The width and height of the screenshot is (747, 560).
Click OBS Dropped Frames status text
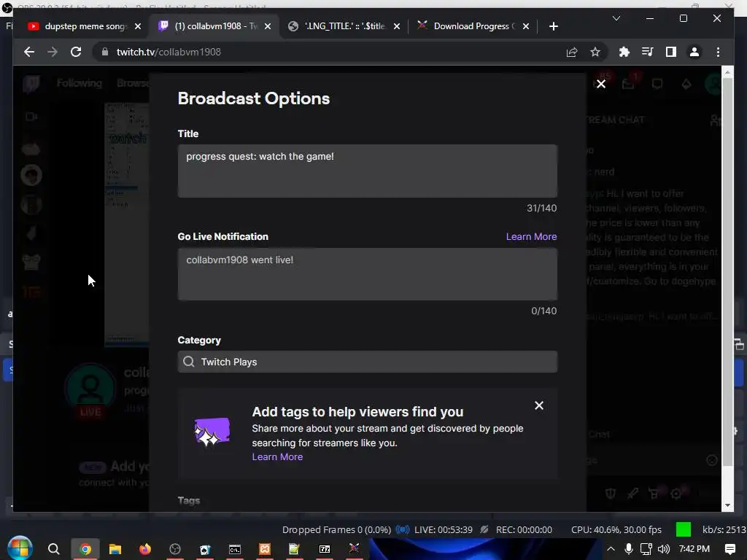pyautogui.click(x=336, y=529)
